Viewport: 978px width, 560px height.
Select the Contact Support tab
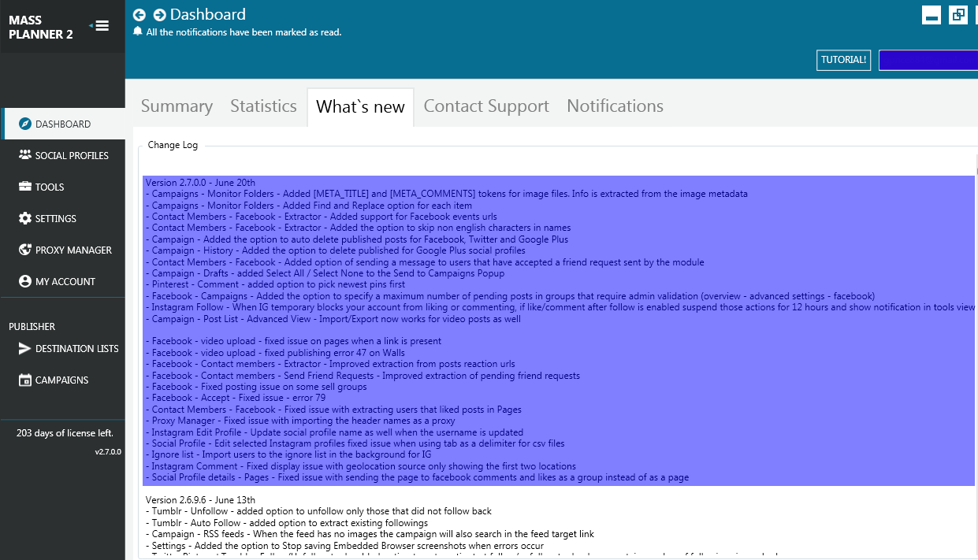tap(486, 106)
